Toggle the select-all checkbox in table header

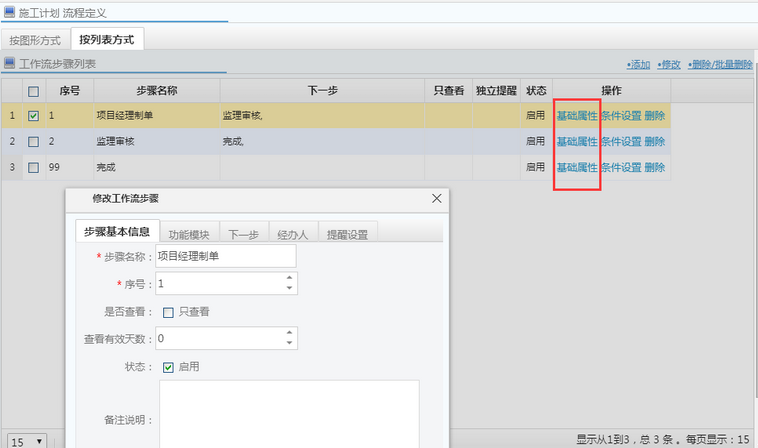click(34, 91)
